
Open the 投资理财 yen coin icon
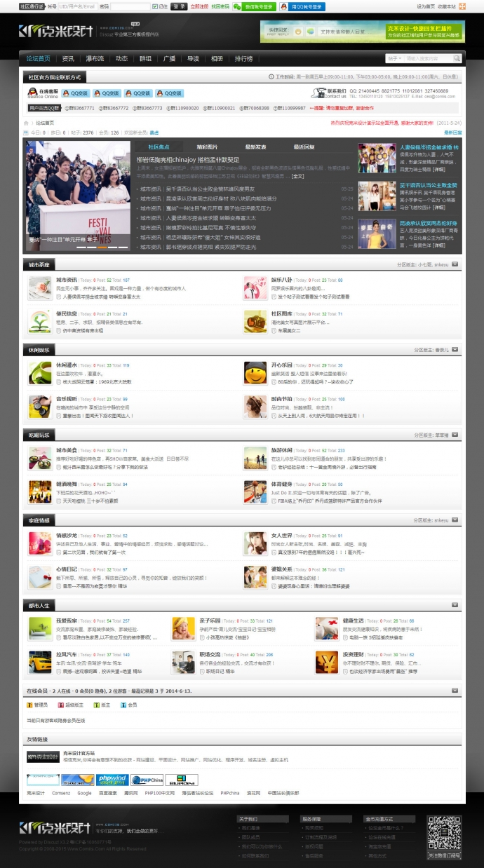pyautogui.click(x=326, y=662)
